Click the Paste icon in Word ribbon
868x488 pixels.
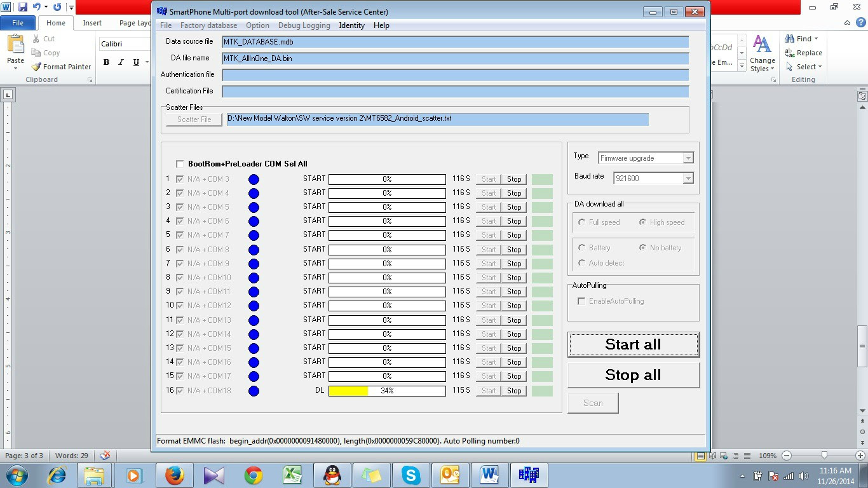coord(15,45)
